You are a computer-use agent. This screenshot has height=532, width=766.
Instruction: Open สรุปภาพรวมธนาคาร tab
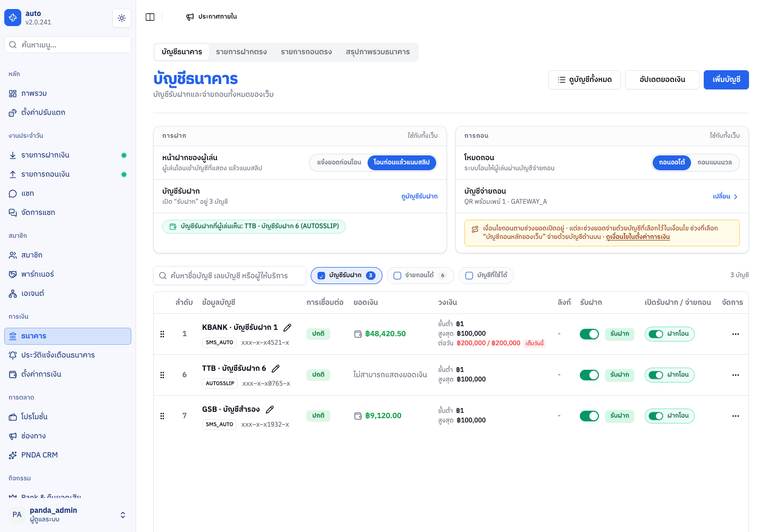tap(378, 52)
